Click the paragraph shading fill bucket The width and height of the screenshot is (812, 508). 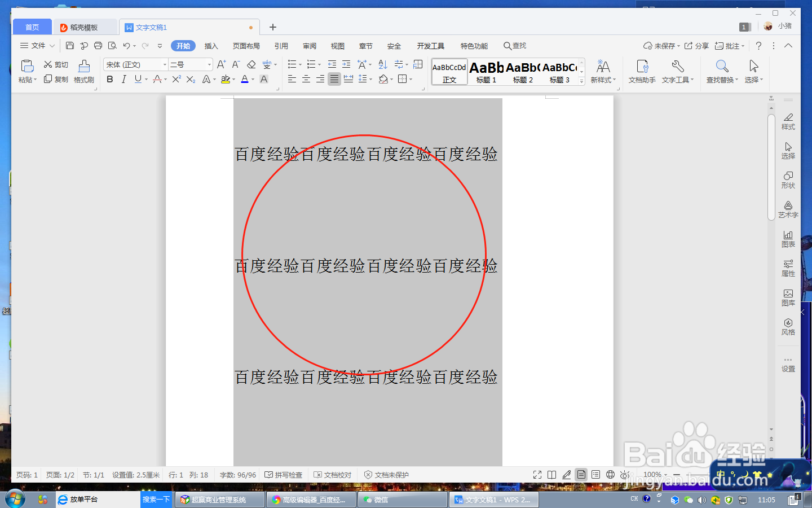(x=383, y=80)
